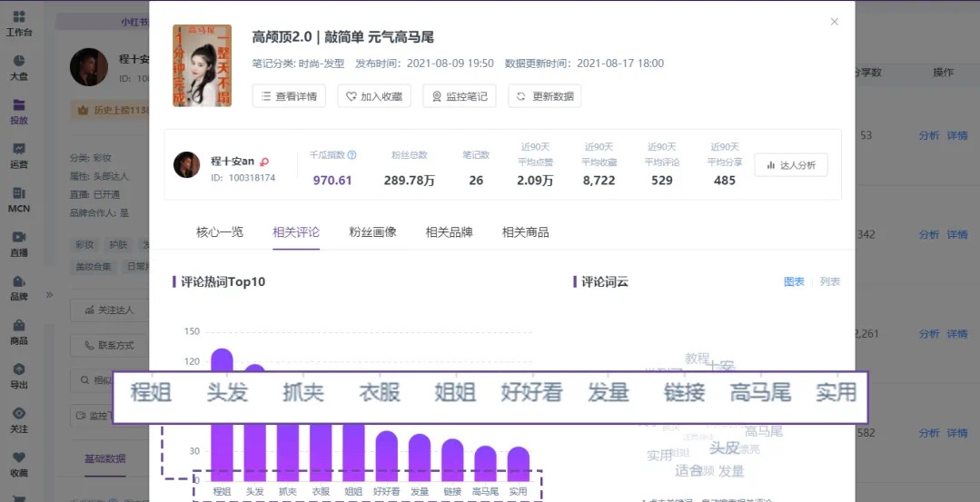Click the 链接 bar in the Top10 chart
Image resolution: width=980 pixels, height=502 pixels.
[x=452, y=460]
